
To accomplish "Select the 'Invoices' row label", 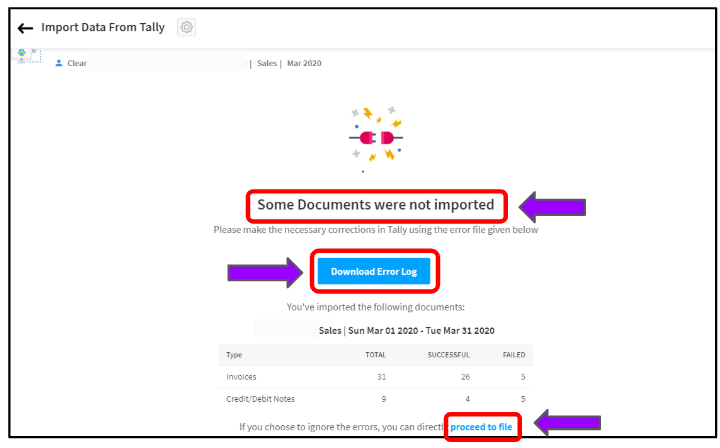I will point(241,377).
